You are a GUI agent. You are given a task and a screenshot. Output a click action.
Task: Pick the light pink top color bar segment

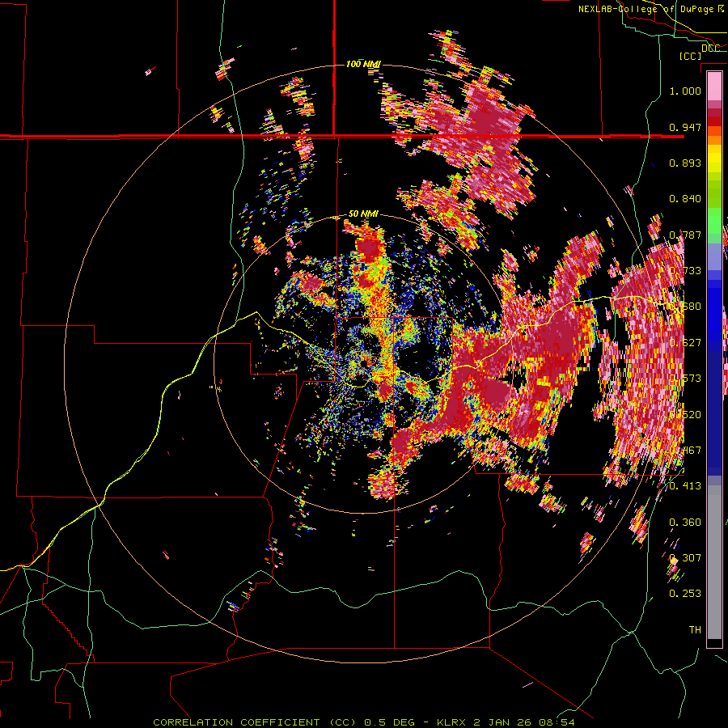point(714,86)
